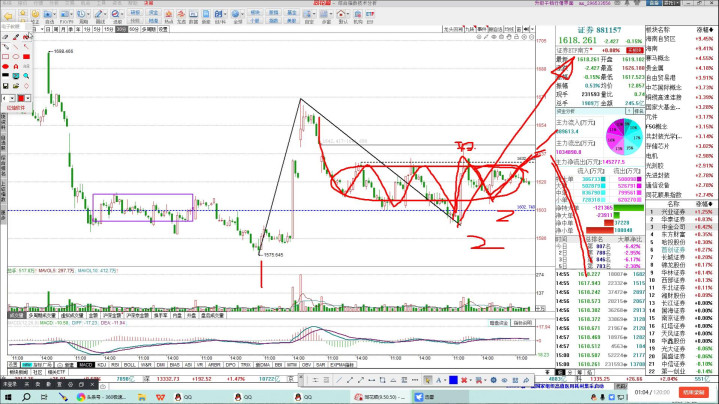Open the 自选 toolbar icon
Viewport: 719px width, 404px height.
(x=47, y=15)
